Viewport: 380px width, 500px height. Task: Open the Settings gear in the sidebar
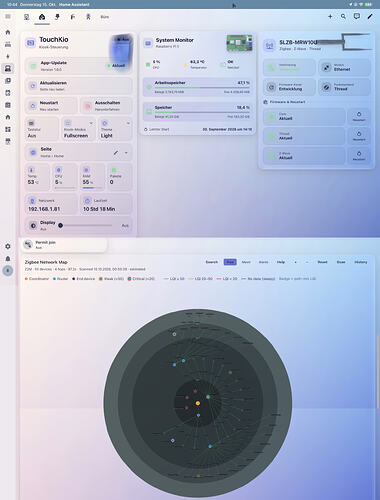[8, 246]
